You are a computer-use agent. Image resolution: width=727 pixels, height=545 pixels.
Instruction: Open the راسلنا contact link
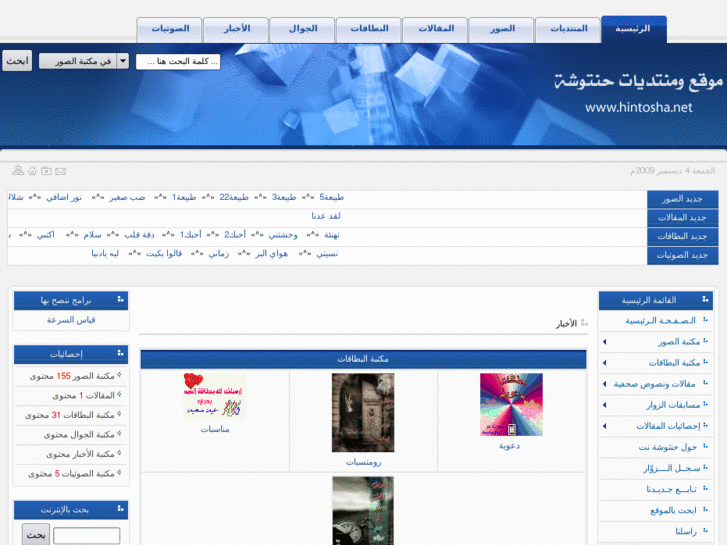[x=686, y=531]
